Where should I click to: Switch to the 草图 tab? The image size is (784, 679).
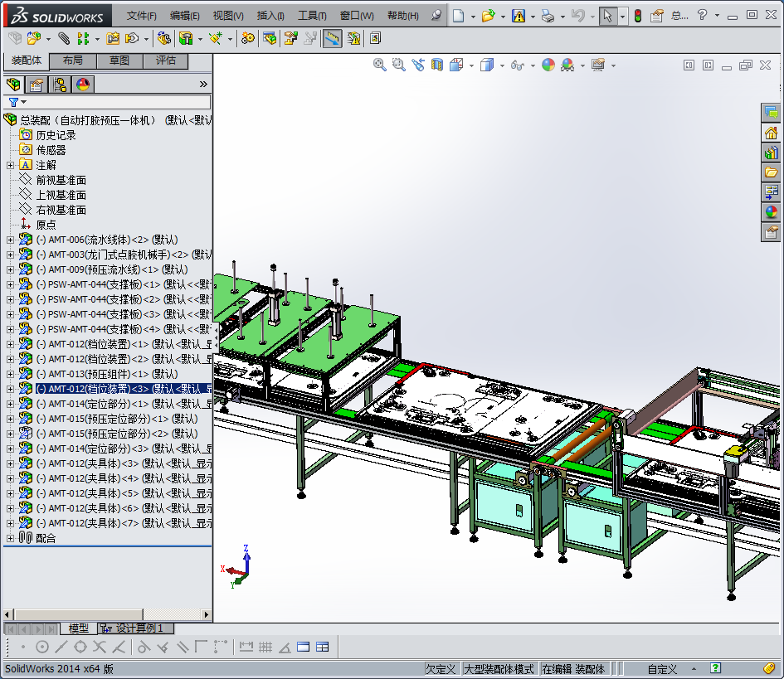pyautogui.click(x=119, y=61)
